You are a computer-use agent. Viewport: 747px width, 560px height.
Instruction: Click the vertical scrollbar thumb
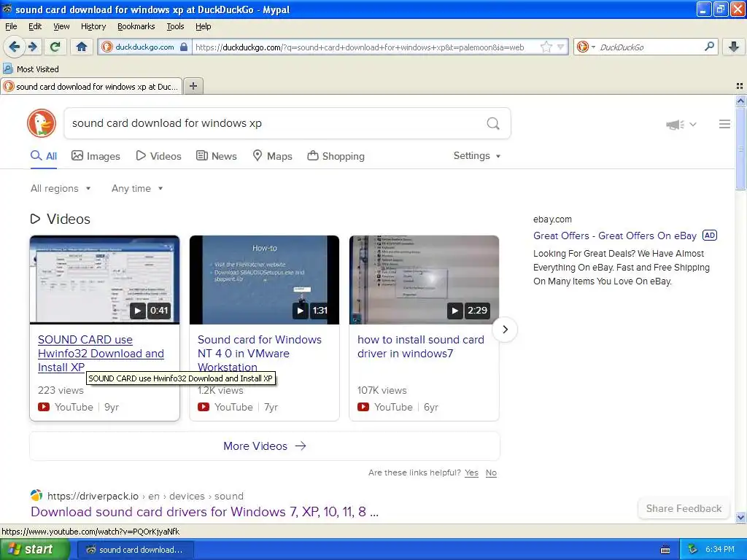point(740,149)
